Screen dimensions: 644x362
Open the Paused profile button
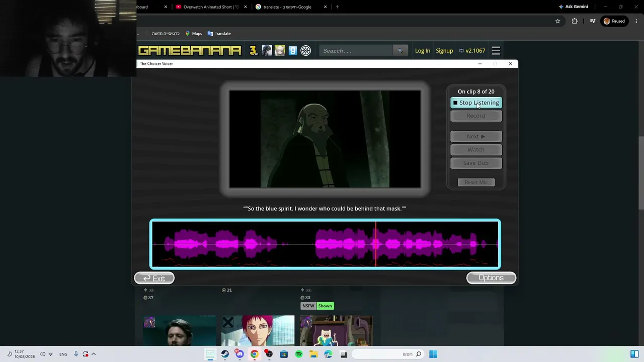click(x=614, y=21)
